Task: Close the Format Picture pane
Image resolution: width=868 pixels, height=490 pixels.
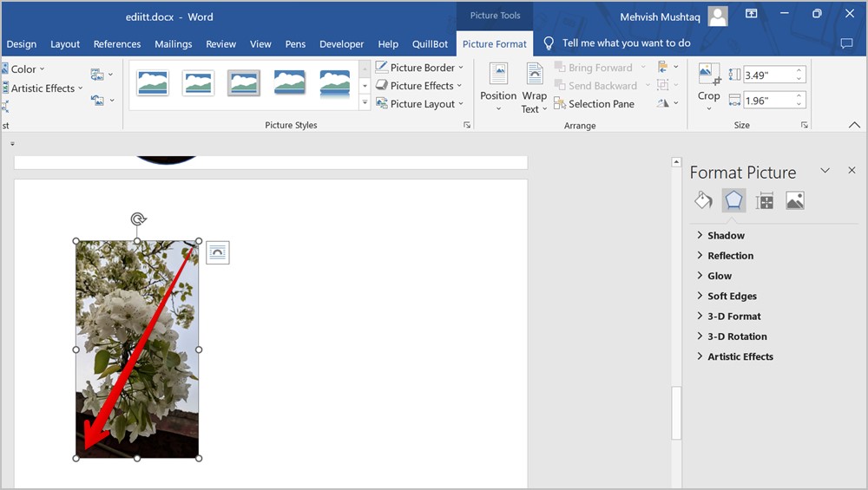Action: [852, 171]
